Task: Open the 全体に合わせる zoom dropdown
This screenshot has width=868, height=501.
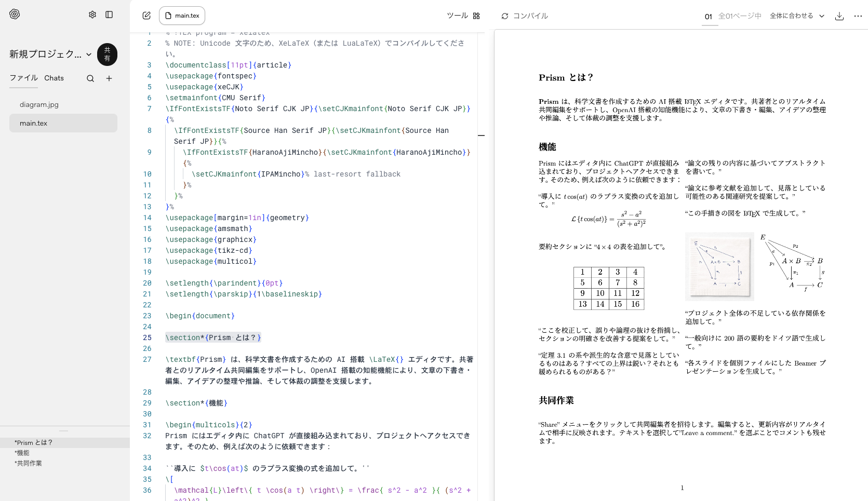Action: 797,16
